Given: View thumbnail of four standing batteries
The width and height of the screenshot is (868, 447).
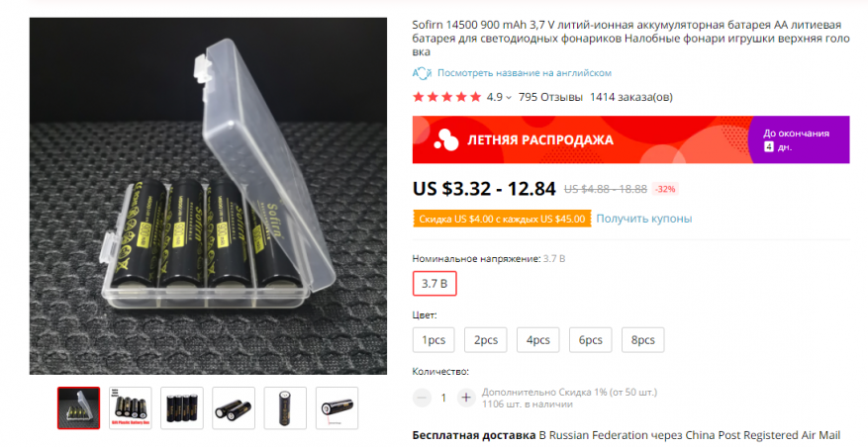Looking at the screenshot, I should click(181, 408).
